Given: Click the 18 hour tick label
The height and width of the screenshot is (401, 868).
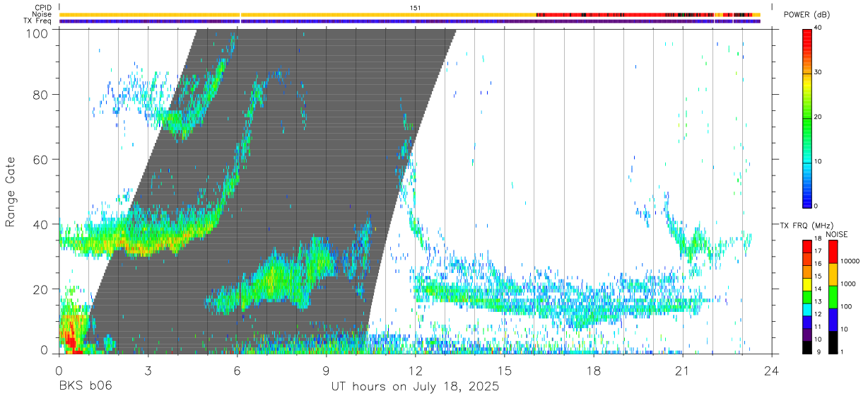Looking at the screenshot, I should [594, 370].
